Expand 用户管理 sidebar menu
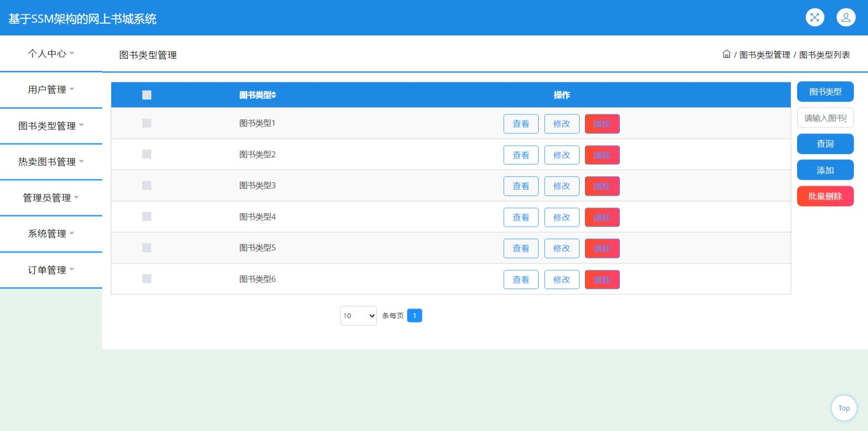Image resolution: width=868 pixels, height=431 pixels. click(51, 90)
